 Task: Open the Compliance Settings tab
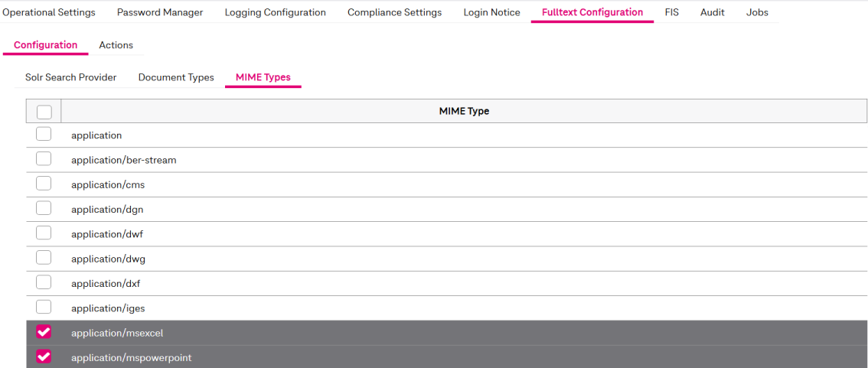click(x=394, y=12)
